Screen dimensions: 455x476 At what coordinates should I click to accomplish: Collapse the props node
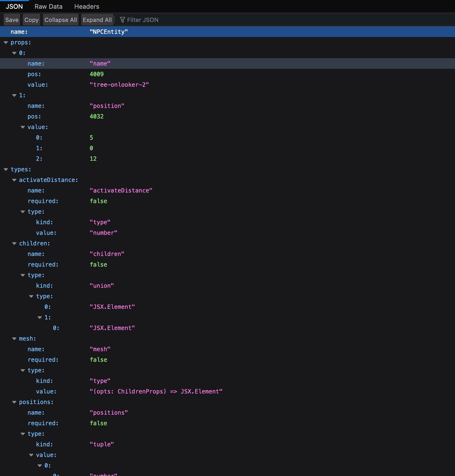point(6,42)
